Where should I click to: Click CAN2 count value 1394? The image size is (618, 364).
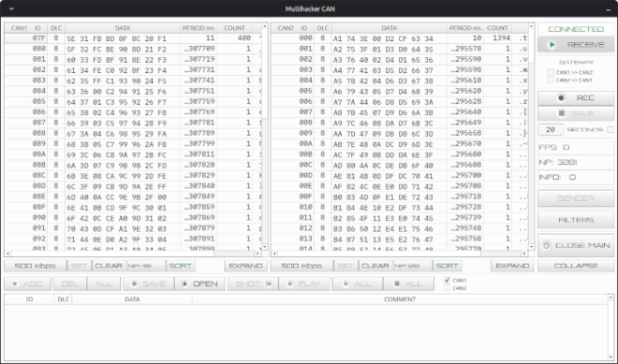coord(501,37)
